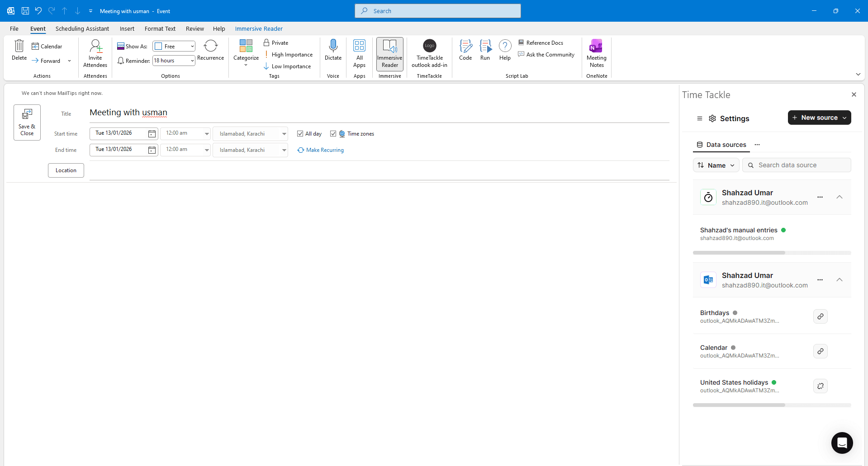Start Dictate voice input
Image resolution: width=868 pixels, height=466 pixels.
point(333,50)
